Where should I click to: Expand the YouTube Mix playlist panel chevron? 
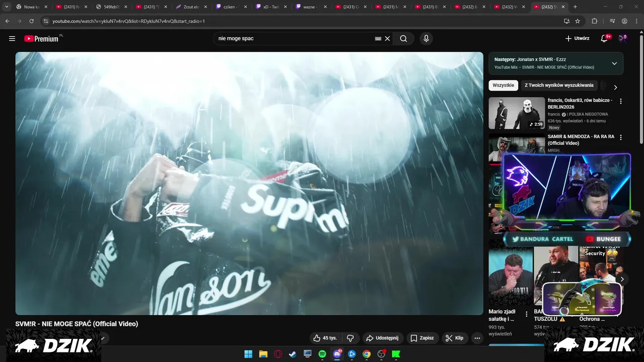point(614,63)
